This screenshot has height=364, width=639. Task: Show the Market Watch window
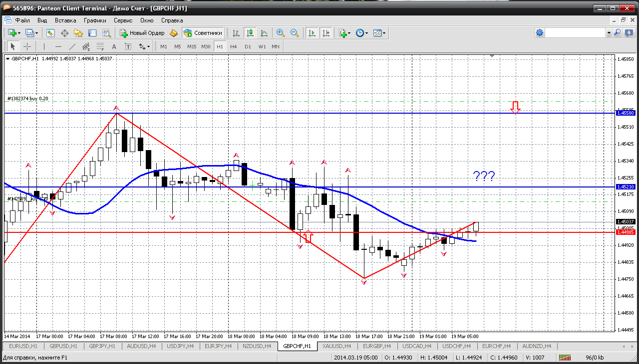click(x=50, y=33)
